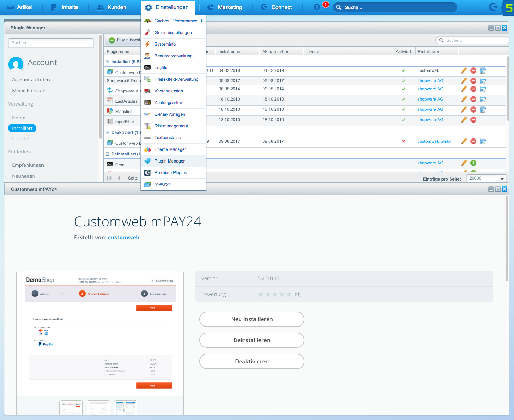
Task: Click the Plugin Manager puzzle icon
Action: pos(148,161)
